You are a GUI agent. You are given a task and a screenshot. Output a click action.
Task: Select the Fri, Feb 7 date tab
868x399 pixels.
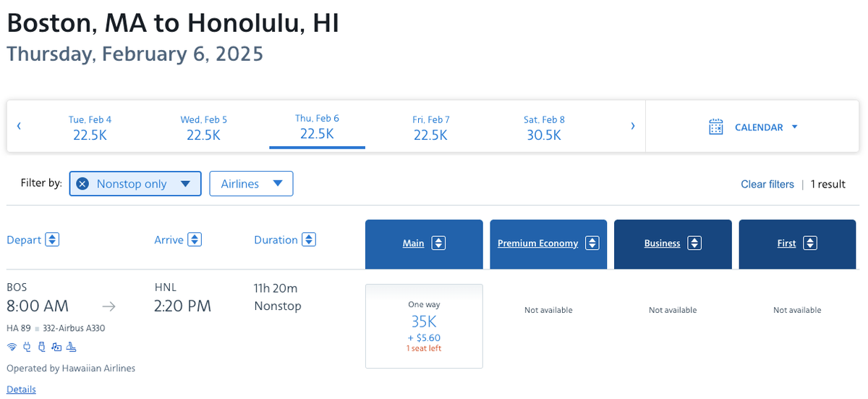430,127
